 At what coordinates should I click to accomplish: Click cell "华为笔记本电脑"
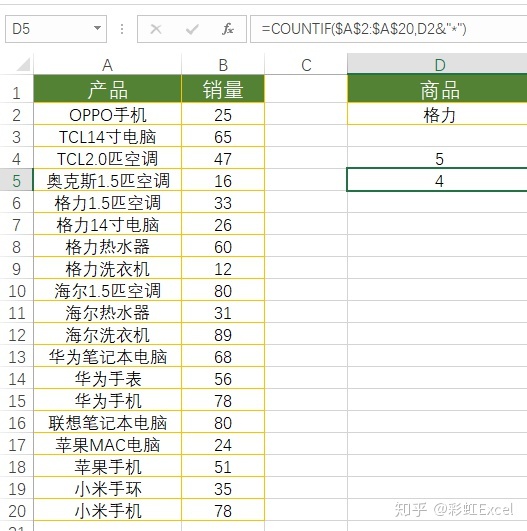coord(107,357)
